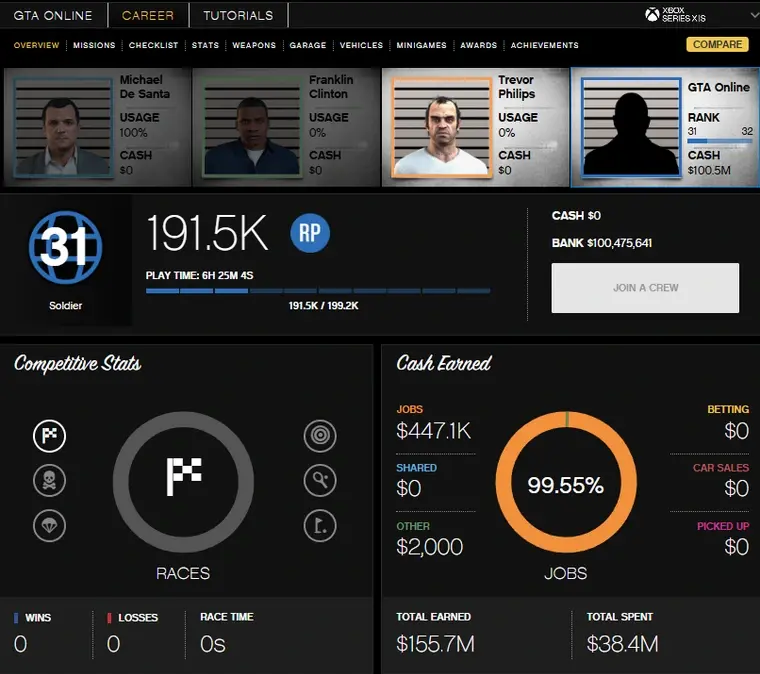Switch to the Garage section
The height and width of the screenshot is (674, 760).
point(308,45)
